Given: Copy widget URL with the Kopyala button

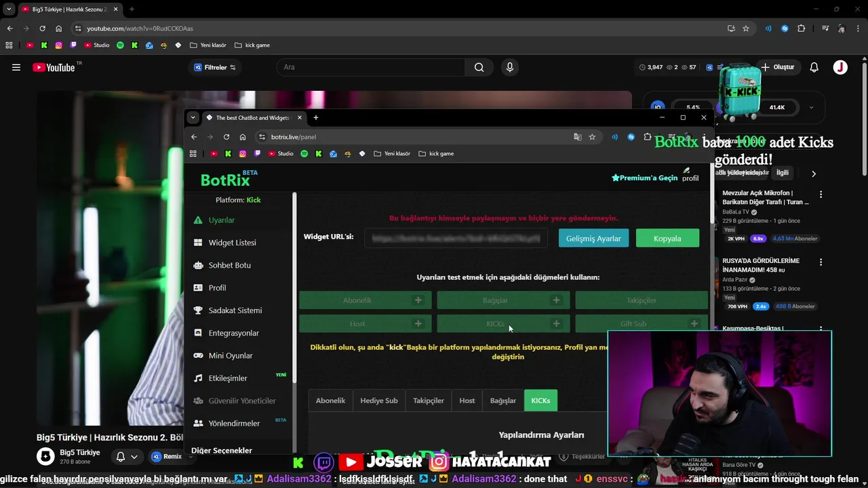Looking at the screenshot, I should (667, 239).
